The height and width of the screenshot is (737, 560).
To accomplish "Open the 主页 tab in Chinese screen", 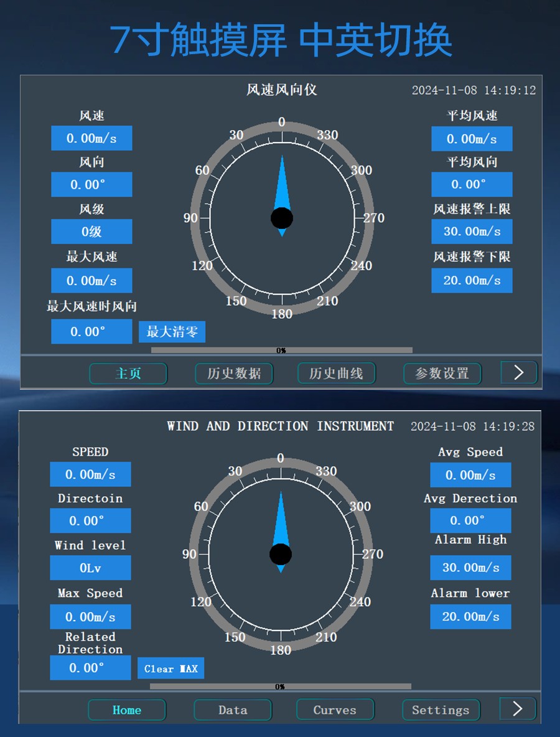I will click(x=128, y=373).
